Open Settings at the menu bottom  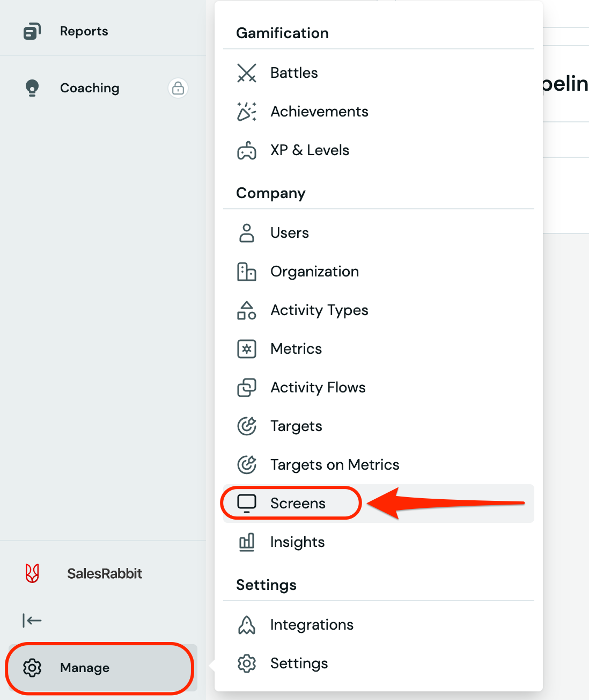[x=299, y=663]
